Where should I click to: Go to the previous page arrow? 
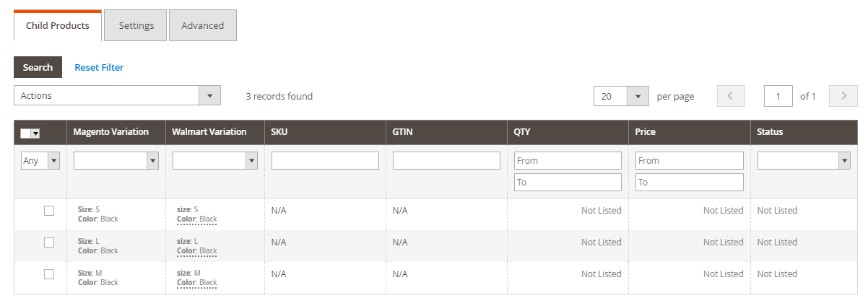(x=731, y=96)
